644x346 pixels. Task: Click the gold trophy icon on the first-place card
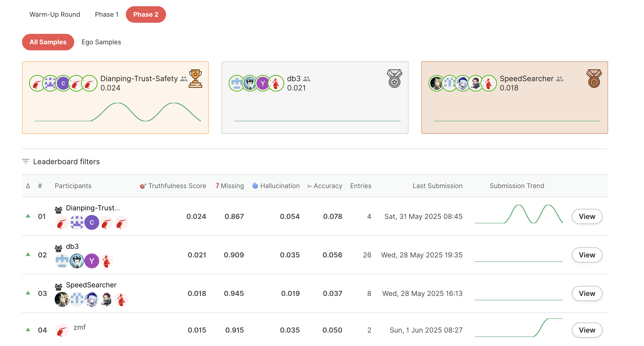[195, 79]
